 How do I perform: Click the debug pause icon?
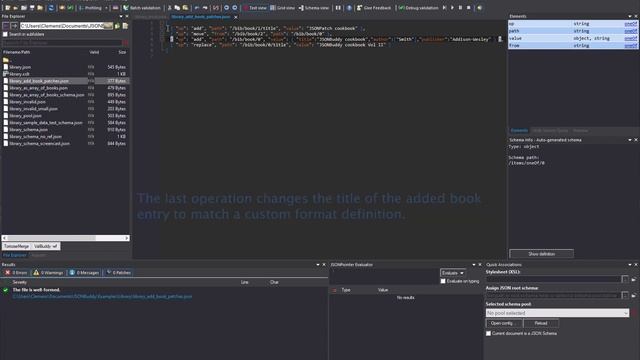(460, 8)
